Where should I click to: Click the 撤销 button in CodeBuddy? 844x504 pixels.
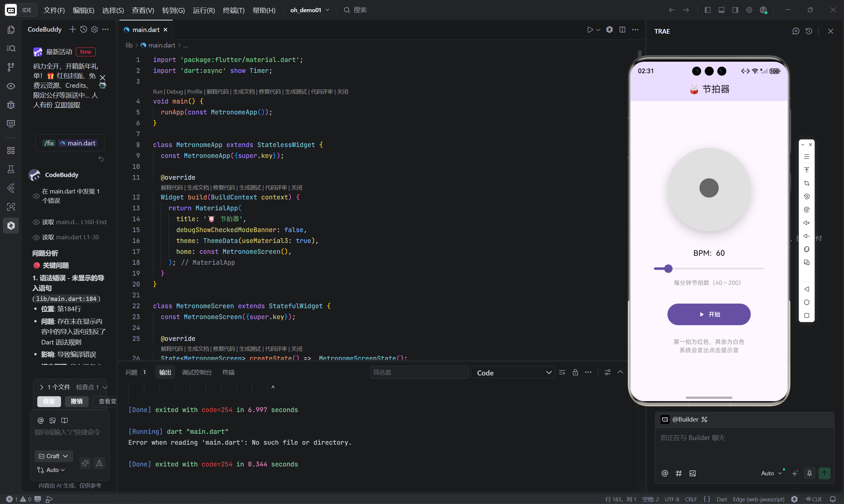(x=77, y=401)
